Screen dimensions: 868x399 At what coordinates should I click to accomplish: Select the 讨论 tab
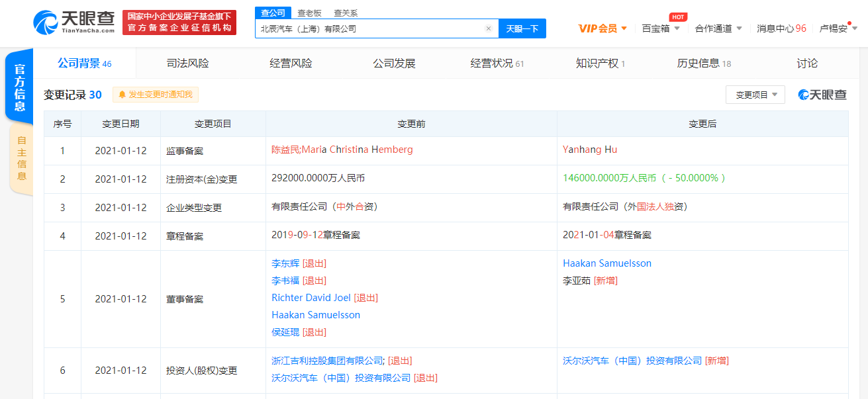tap(807, 64)
